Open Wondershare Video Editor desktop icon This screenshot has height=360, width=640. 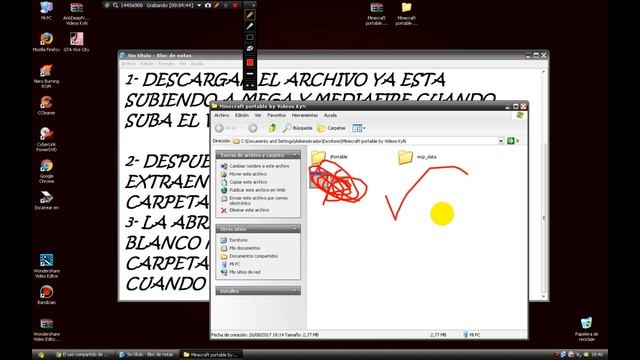tap(46, 265)
